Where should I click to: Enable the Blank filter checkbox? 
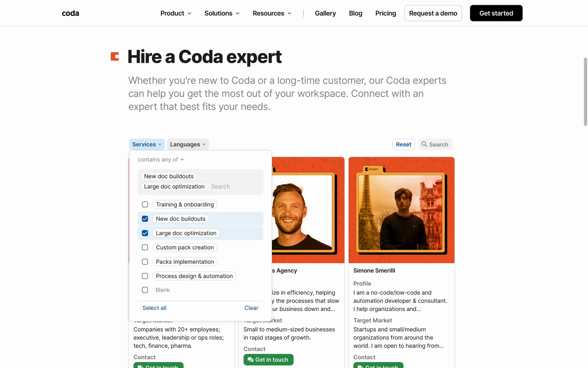point(145,290)
